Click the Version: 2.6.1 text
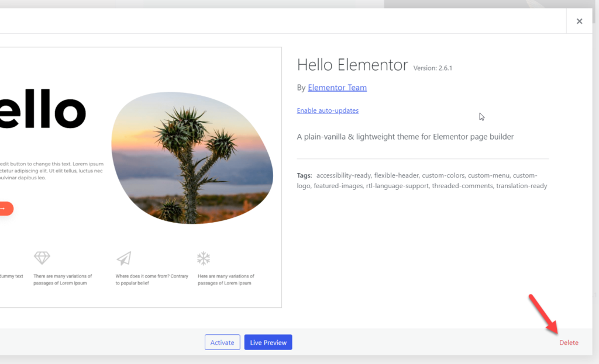 point(432,68)
